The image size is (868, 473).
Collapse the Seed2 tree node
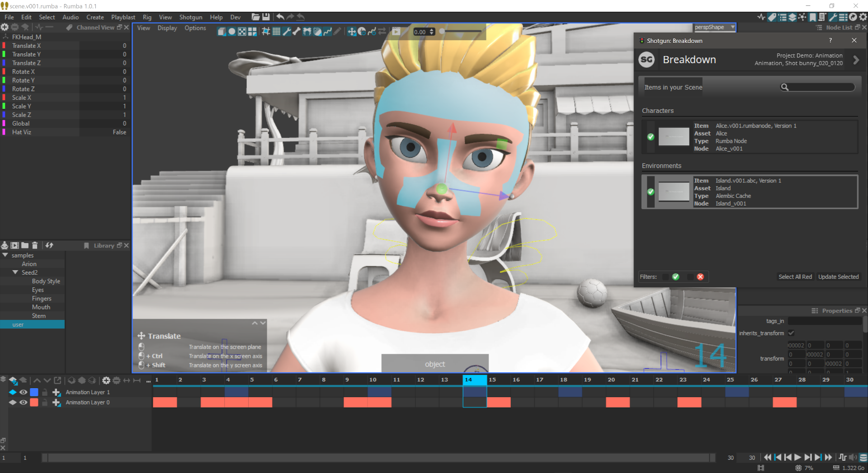tap(15, 272)
